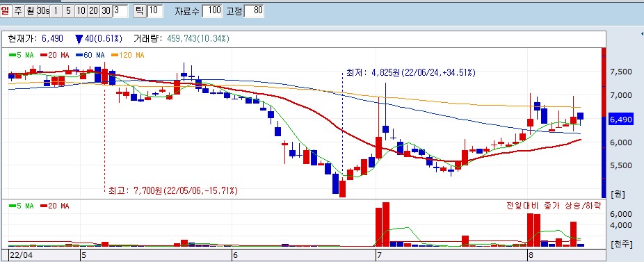644x262 pixels.
Task: Click the 거래량 label
Action: [x=148, y=39]
